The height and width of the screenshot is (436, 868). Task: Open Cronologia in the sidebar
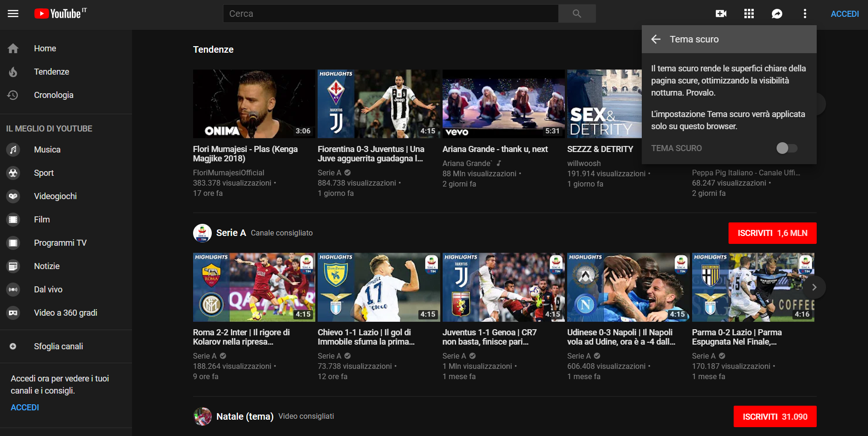pyautogui.click(x=53, y=95)
